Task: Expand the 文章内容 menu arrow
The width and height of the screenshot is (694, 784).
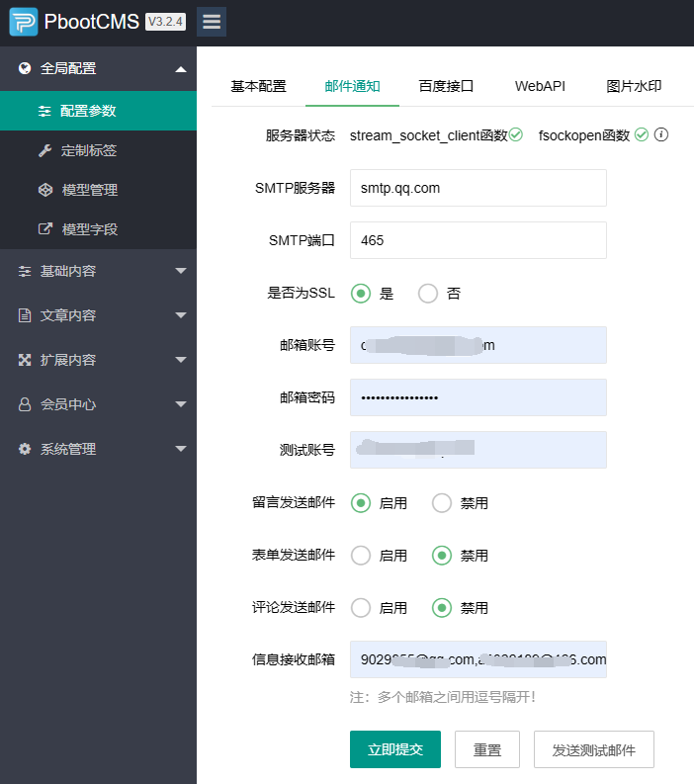Action: click(x=181, y=315)
